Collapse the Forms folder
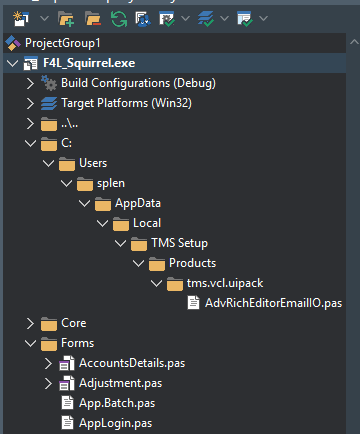 pyautogui.click(x=30, y=343)
